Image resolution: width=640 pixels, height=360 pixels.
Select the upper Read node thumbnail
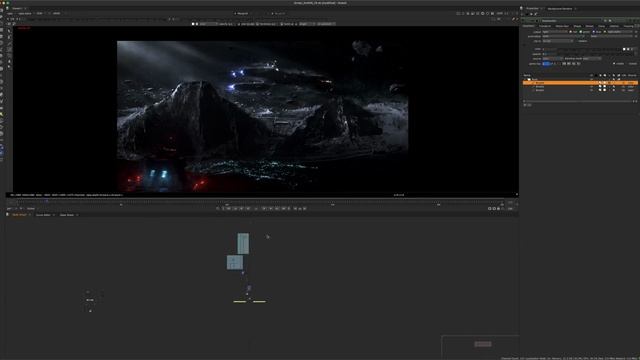coord(243,244)
